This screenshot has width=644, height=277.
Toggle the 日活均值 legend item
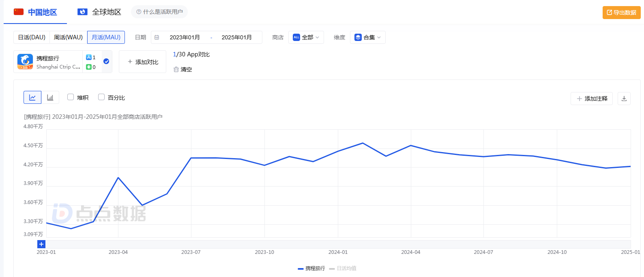coord(343,268)
